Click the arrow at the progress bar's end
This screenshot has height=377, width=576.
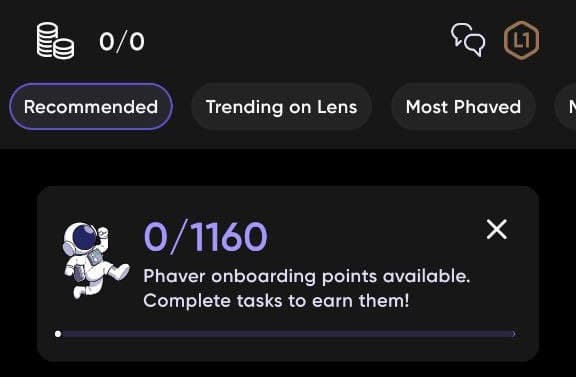click(514, 334)
